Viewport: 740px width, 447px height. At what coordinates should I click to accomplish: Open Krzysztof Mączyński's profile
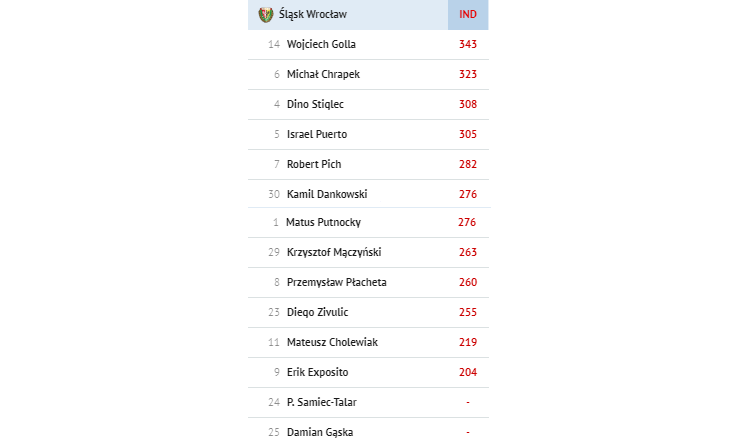click(x=334, y=253)
